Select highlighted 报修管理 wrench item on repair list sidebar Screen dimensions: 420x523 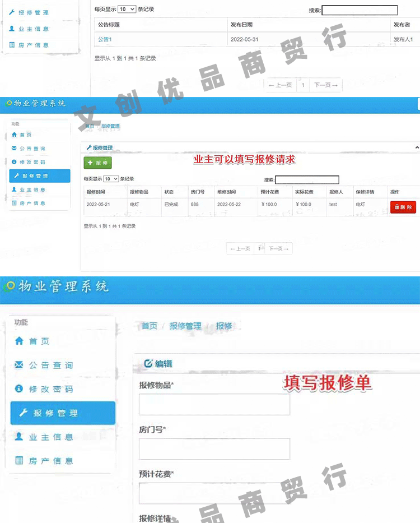[40, 176]
